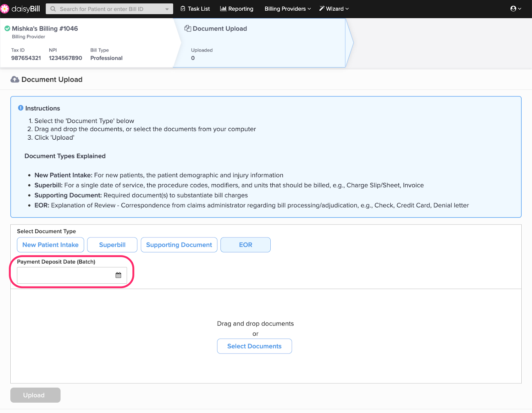Click the search magnifier icon
This screenshot has width=532, height=413.
coord(53,9)
